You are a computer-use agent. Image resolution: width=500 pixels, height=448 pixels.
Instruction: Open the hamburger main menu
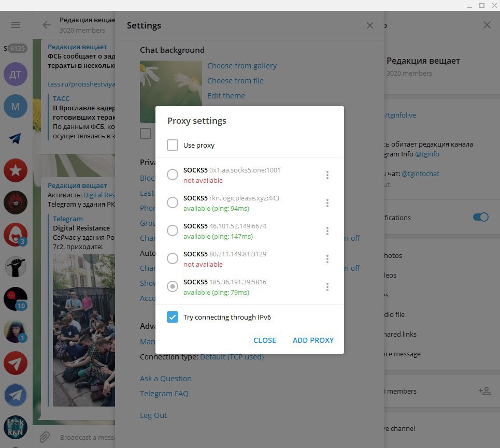click(x=16, y=25)
